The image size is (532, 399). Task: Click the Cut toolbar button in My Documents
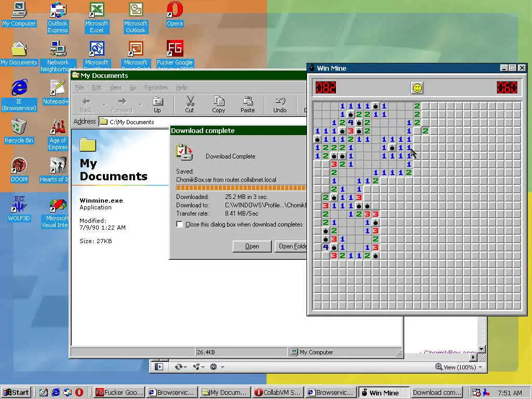[x=190, y=104]
